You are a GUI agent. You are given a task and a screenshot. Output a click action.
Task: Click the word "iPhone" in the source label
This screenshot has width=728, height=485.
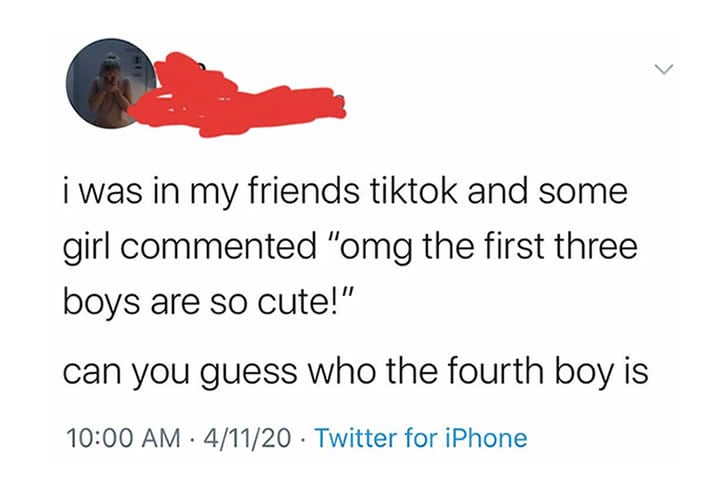[484, 437]
